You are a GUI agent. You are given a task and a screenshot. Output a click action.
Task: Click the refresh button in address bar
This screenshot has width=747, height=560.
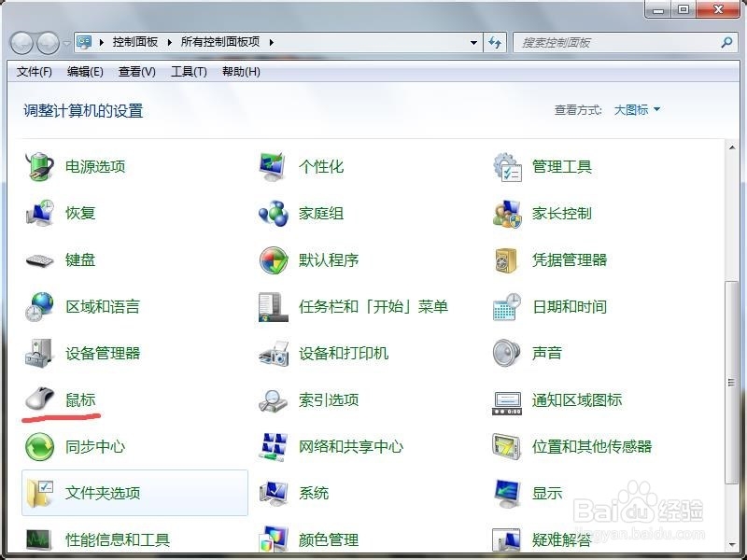(x=496, y=42)
